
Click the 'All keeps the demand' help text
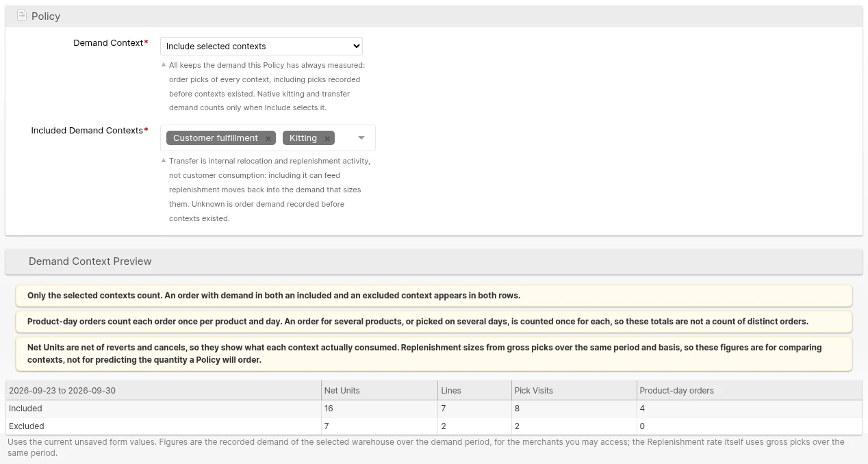(x=268, y=86)
